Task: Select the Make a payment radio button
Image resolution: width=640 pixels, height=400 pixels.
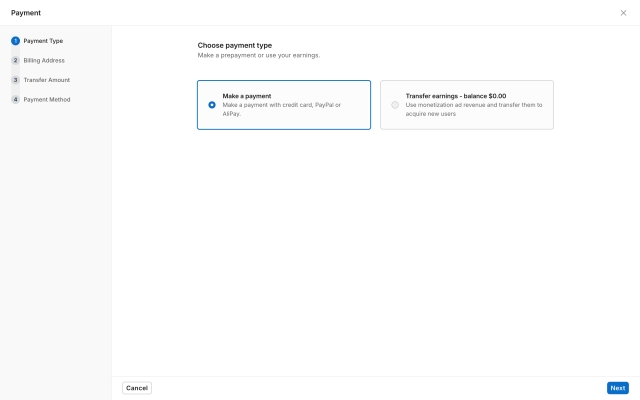Action: tap(212, 105)
